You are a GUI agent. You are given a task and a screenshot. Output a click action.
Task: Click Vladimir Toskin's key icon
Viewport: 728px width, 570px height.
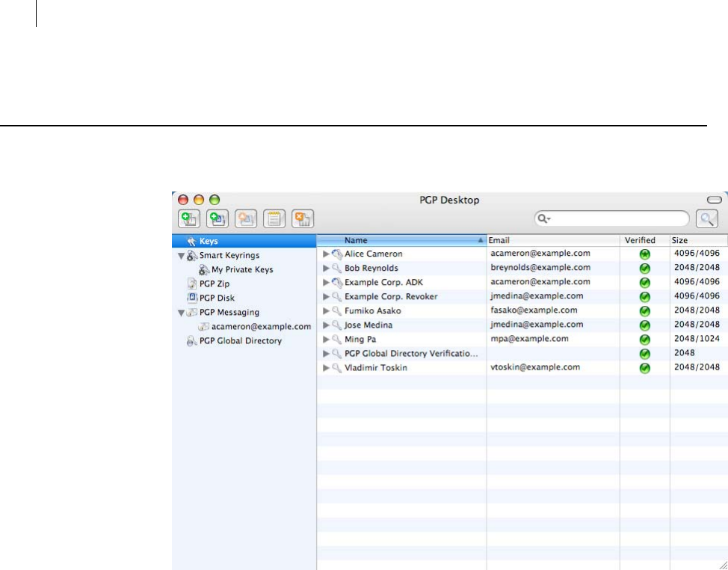[337, 368]
